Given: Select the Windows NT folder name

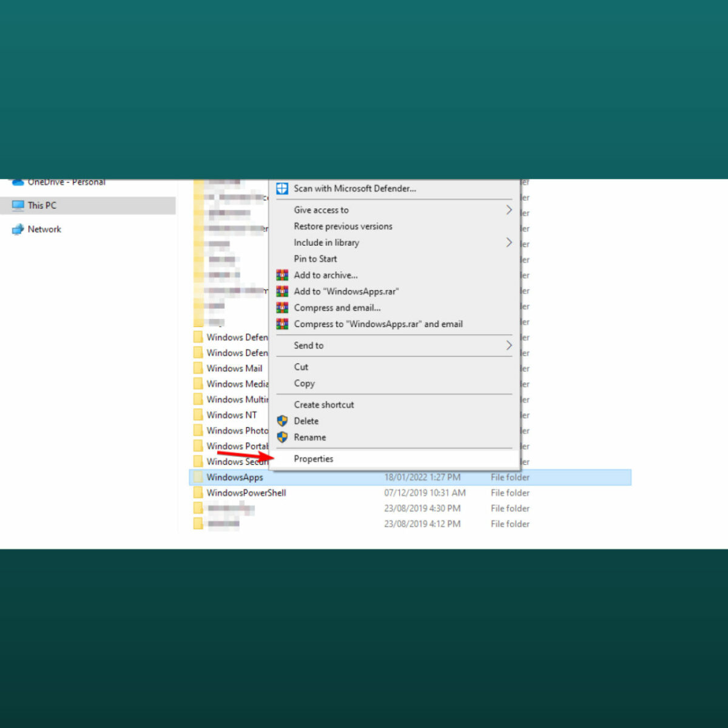Looking at the screenshot, I should [232, 415].
